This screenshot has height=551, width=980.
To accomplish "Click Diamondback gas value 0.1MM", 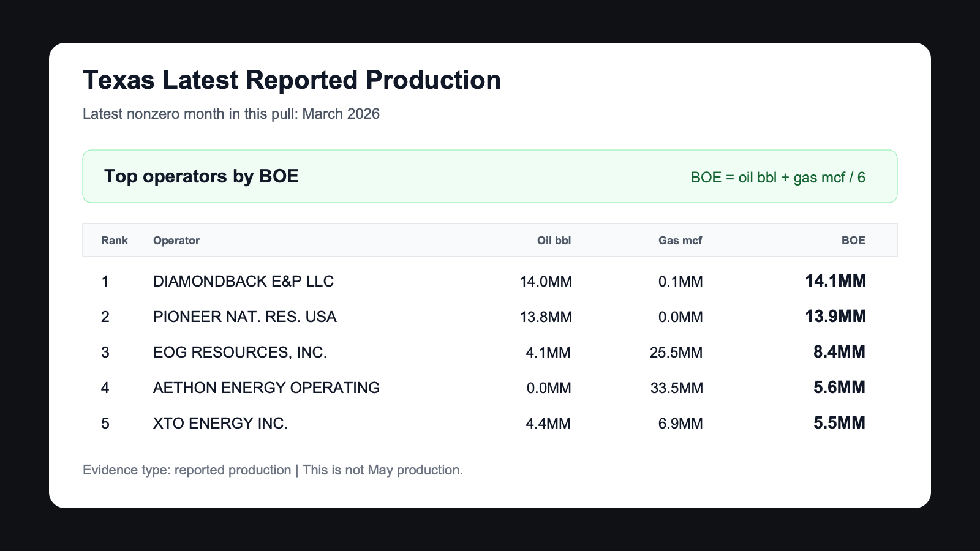I will [x=680, y=282].
